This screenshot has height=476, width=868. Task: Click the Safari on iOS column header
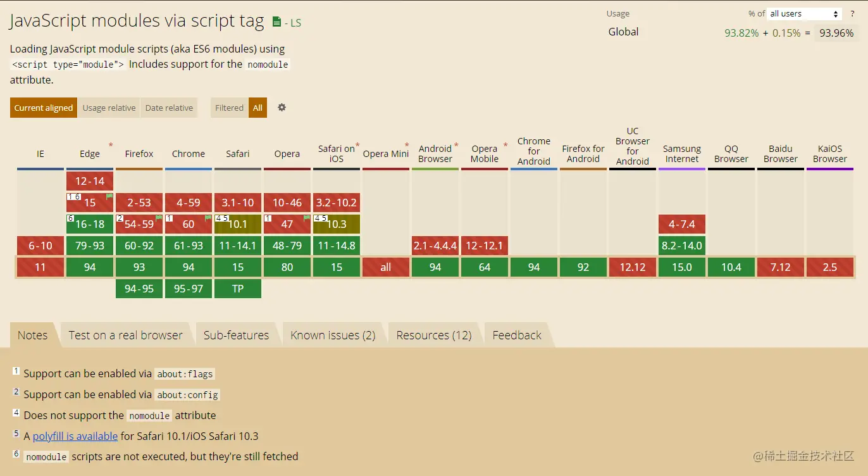pos(337,154)
